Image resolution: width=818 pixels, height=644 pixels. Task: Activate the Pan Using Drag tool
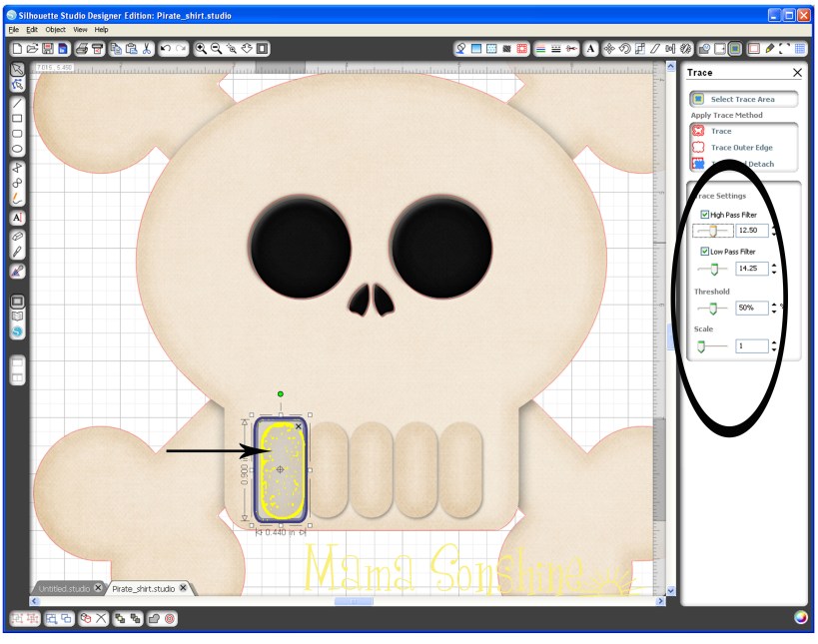(x=247, y=47)
